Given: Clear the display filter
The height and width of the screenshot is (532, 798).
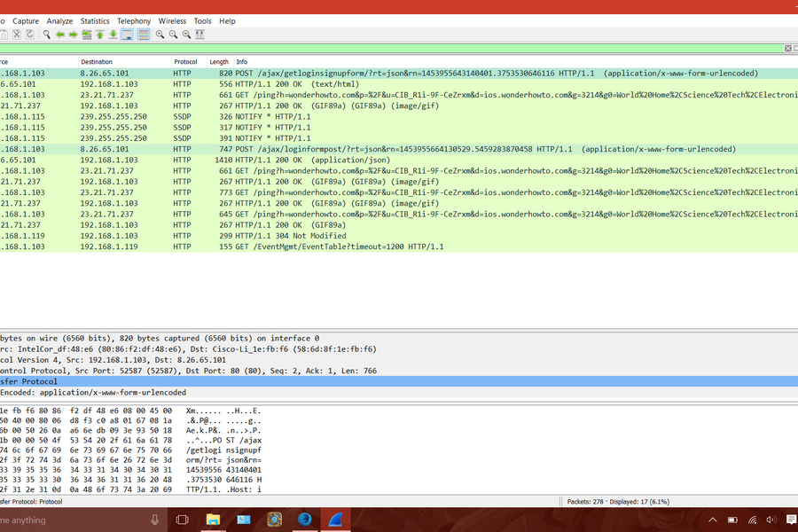Looking at the screenshot, I should point(788,48).
